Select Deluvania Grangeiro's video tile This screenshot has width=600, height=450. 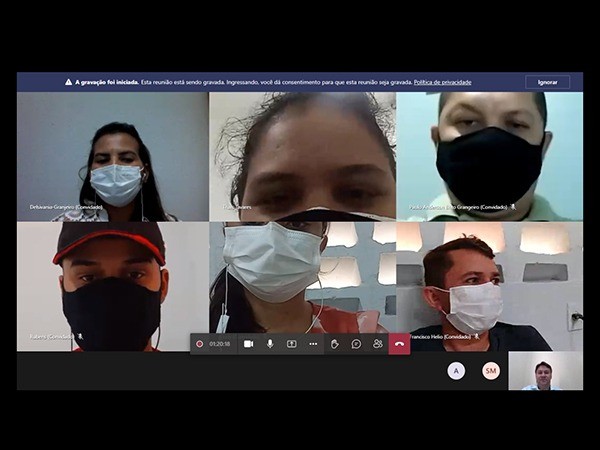click(x=112, y=155)
